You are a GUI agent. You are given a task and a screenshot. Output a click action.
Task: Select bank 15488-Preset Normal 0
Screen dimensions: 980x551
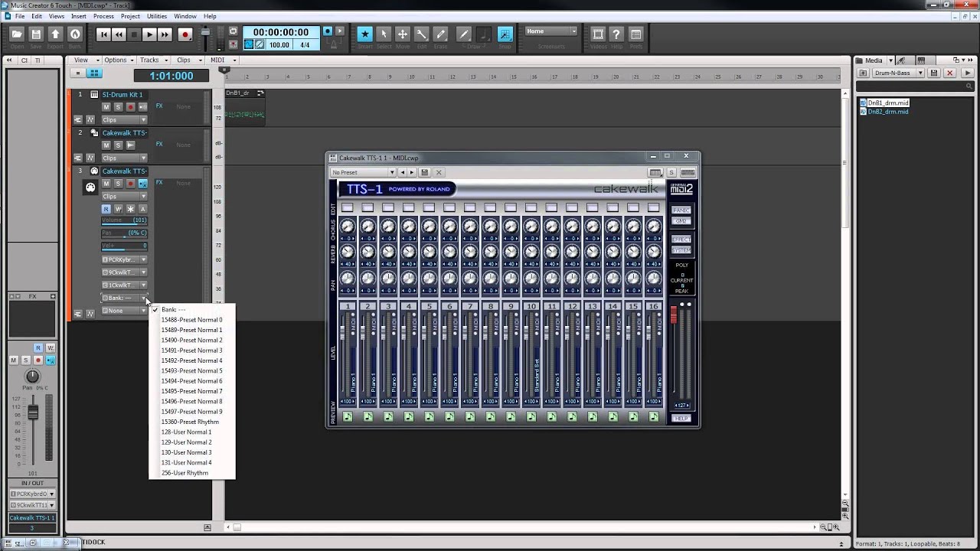pos(191,320)
